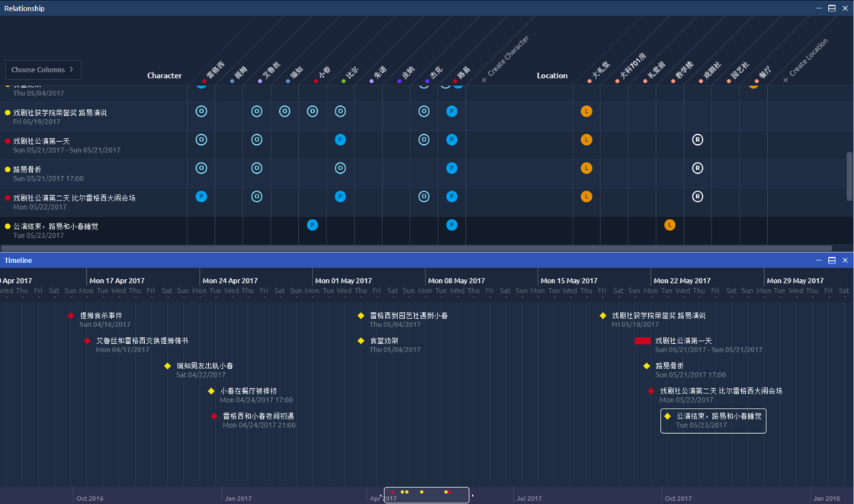Click the timeline overview range slider at the bottom
The image size is (854, 504).
[426, 494]
